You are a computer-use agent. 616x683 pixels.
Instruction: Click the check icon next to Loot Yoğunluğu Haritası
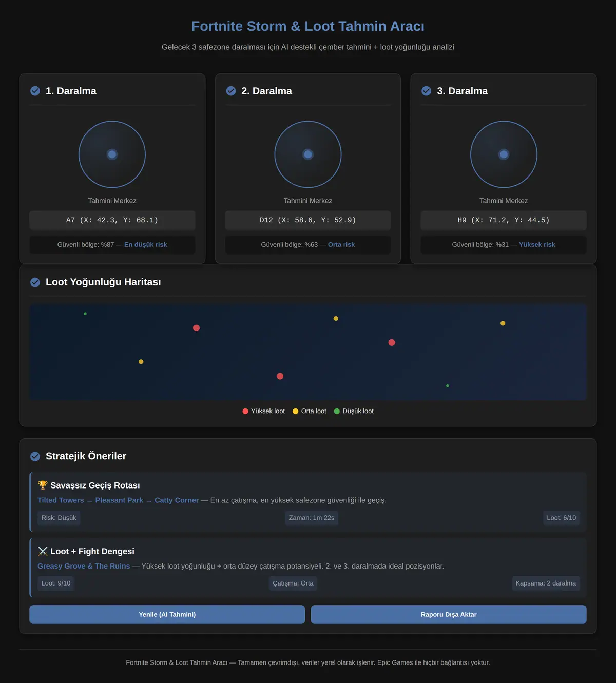(x=35, y=282)
